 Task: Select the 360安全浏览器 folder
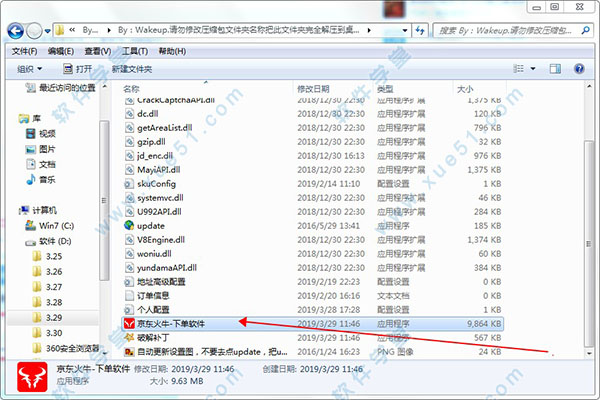click(65, 348)
